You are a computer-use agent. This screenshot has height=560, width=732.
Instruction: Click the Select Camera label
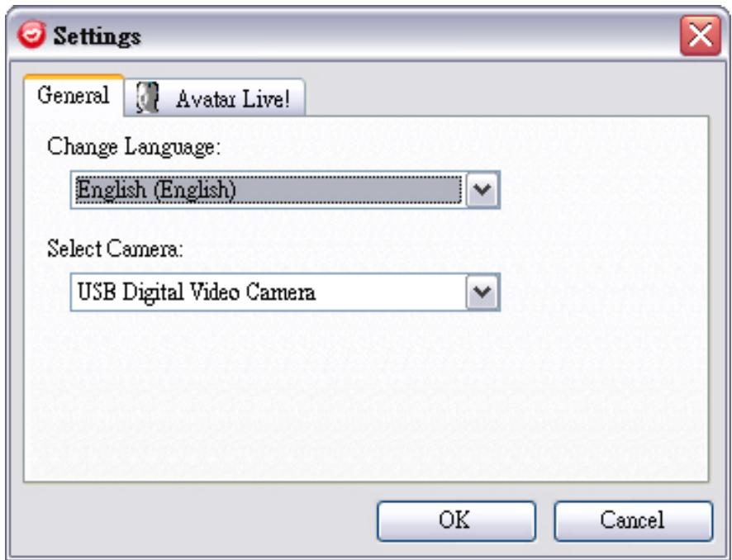(x=115, y=249)
